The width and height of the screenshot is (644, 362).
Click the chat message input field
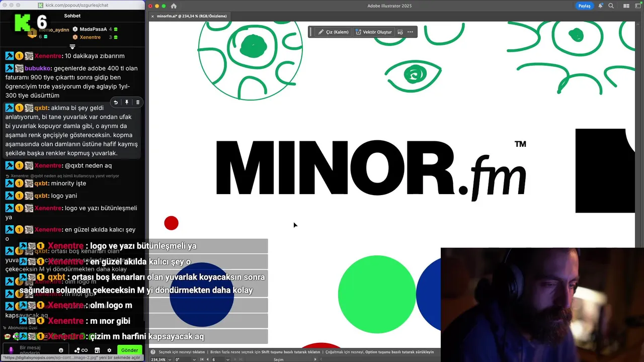[x=36, y=350]
